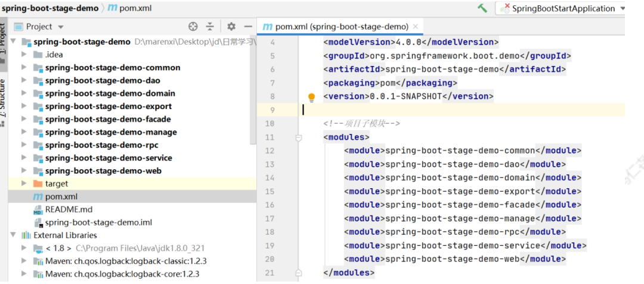
Task: Click spring-boot-stage-demo in the breadcrumb bar
Action: [x=50, y=8]
